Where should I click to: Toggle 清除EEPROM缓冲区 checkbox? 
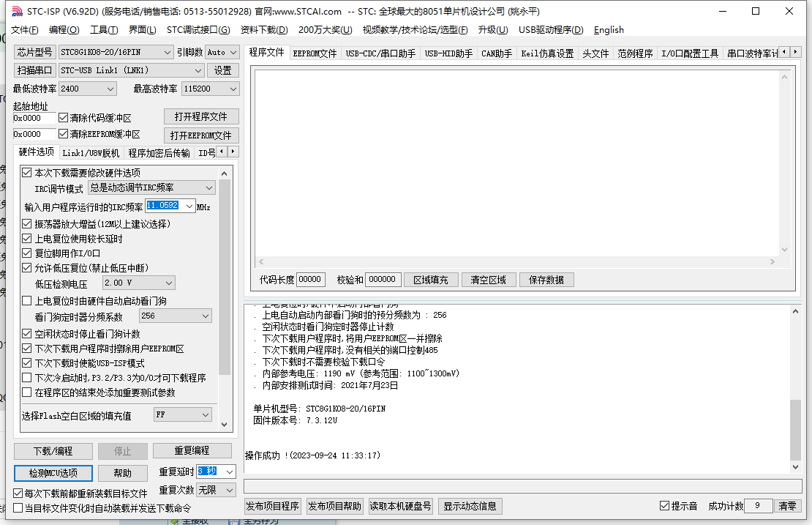[x=63, y=134]
